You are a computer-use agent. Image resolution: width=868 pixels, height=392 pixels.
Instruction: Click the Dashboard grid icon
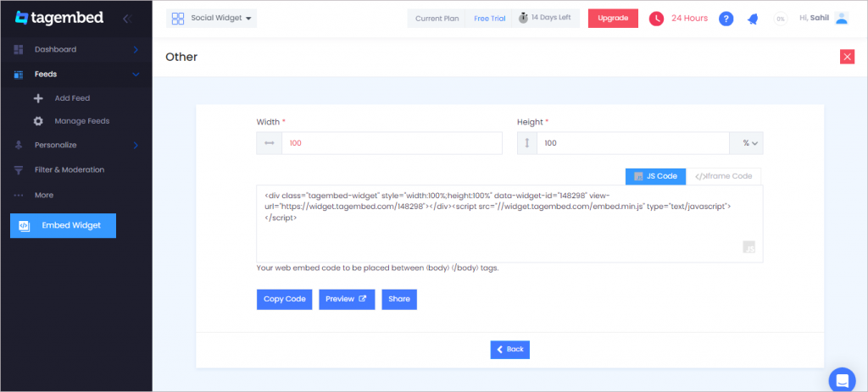[19, 49]
